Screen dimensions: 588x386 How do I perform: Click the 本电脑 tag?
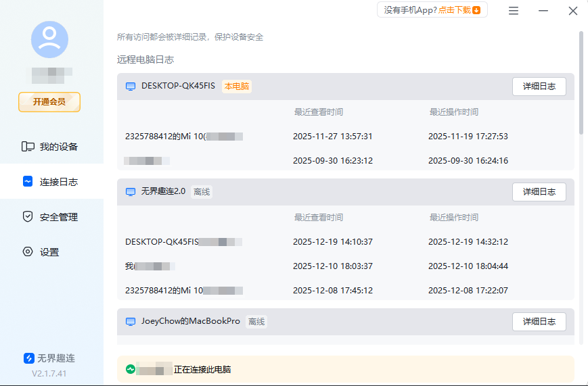[x=237, y=87]
